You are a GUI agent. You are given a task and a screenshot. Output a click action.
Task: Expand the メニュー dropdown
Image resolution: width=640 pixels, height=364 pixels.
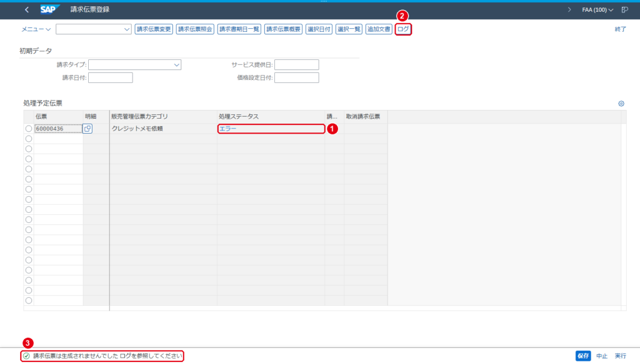pos(36,29)
